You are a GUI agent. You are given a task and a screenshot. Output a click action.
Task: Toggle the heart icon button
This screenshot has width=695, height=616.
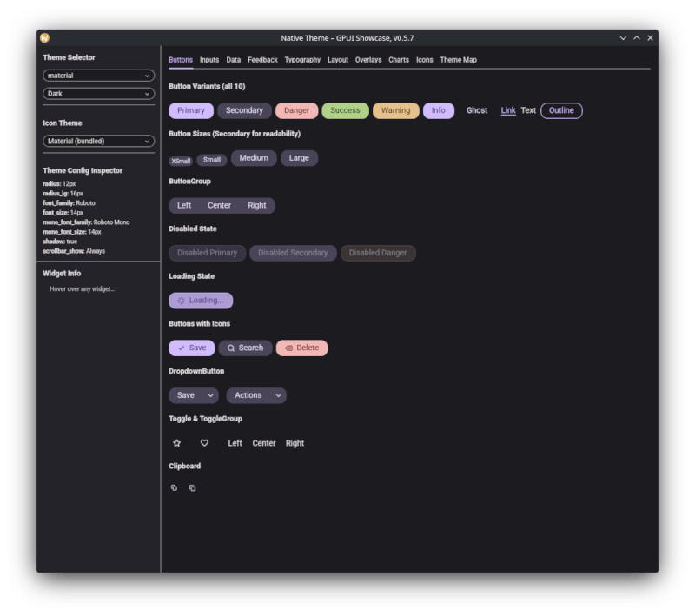pos(204,443)
